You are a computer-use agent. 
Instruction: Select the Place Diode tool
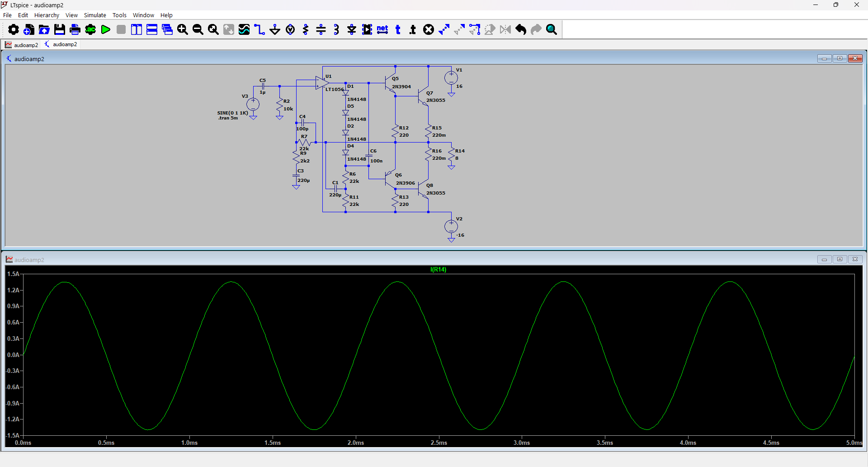(352, 29)
